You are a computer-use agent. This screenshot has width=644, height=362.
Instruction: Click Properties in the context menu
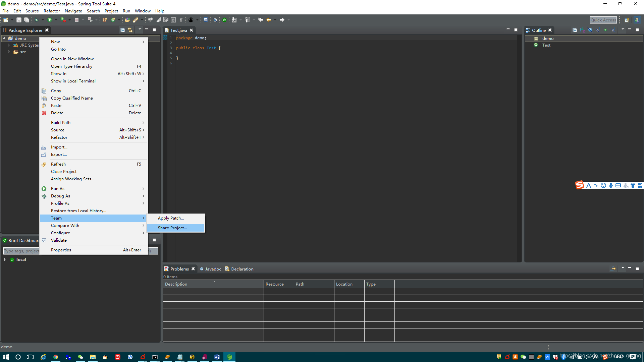pyautogui.click(x=61, y=250)
